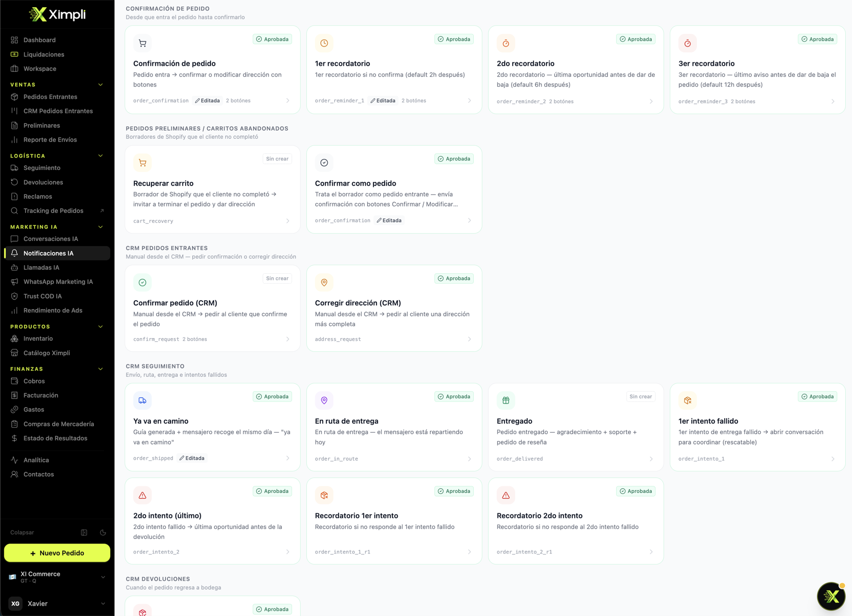Collapse the FINANZAS section
Image resolution: width=852 pixels, height=616 pixels.
[x=100, y=369]
